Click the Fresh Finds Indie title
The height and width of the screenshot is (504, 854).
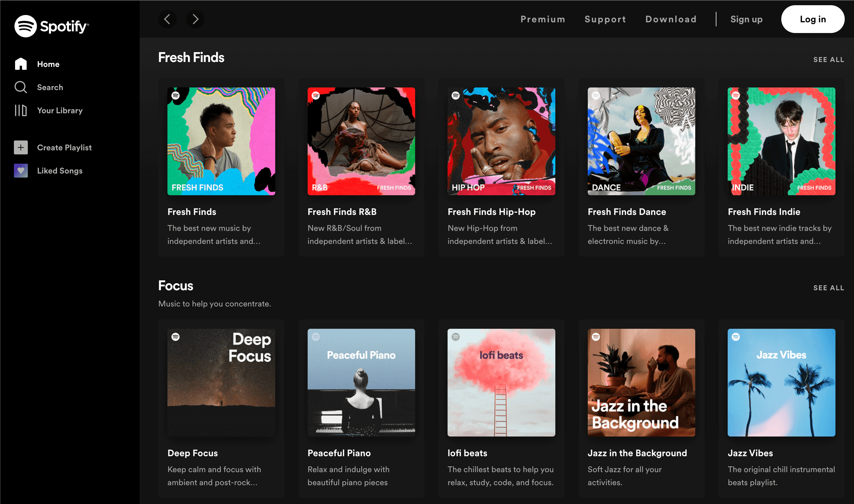pyautogui.click(x=764, y=212)
